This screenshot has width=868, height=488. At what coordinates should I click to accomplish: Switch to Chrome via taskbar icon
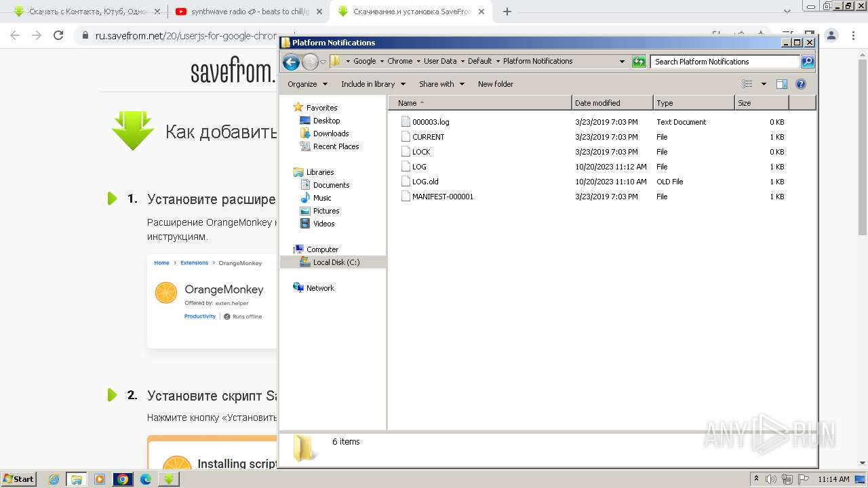(123, 479)
